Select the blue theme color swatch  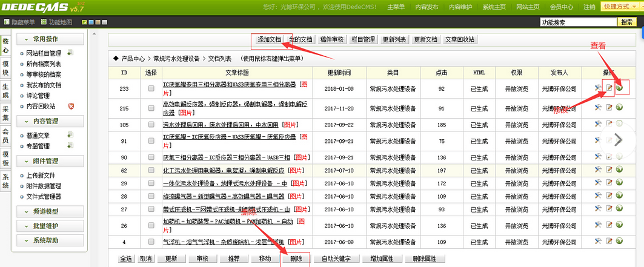91,22
